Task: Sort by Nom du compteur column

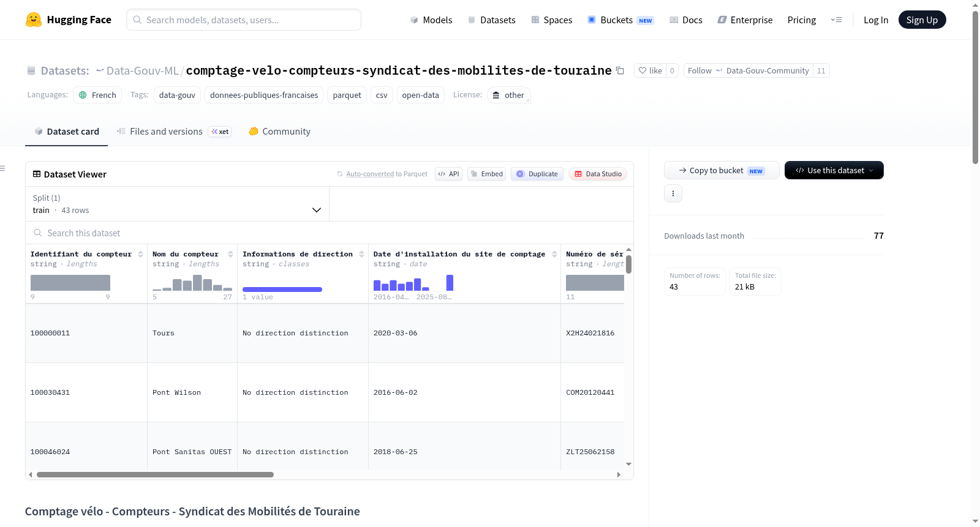Action: pyautogui.click(x=230, y=254)
